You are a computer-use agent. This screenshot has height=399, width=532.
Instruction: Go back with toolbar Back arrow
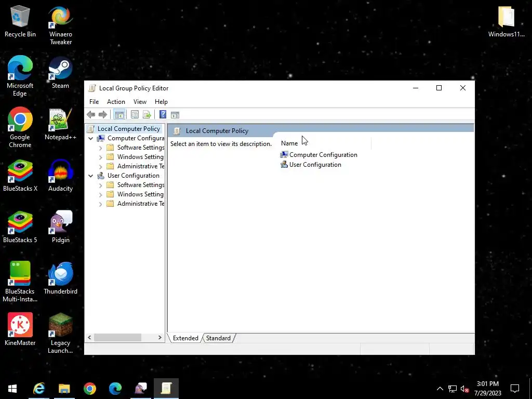91,115
